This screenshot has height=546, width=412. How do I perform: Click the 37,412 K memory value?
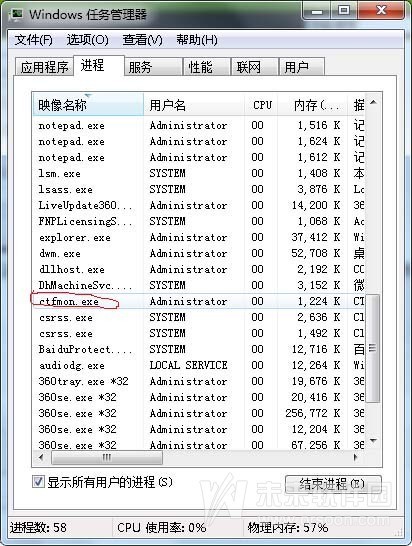click(x=316, y=237)
